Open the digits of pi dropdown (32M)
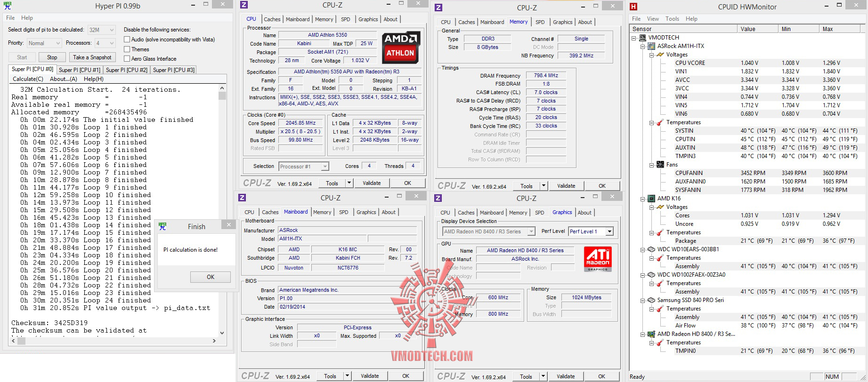 [101, 30]
